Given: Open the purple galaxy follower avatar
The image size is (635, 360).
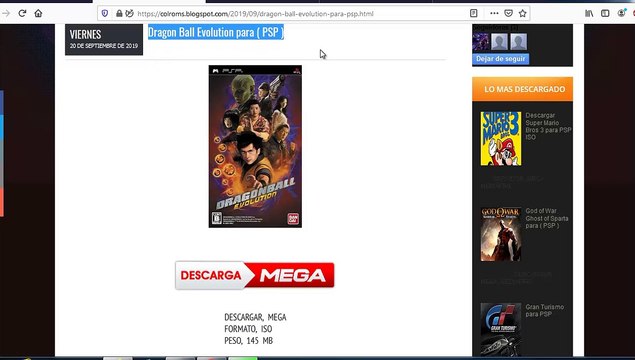Looking at the screenshot, I should [481, 42].
